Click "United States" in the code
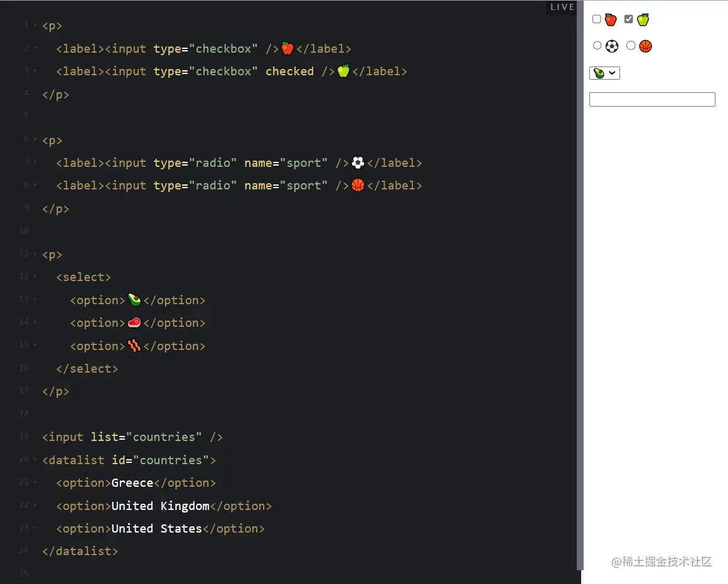This screenshot has height=584, width=728. pyautogui.click(x=156, y=529)
